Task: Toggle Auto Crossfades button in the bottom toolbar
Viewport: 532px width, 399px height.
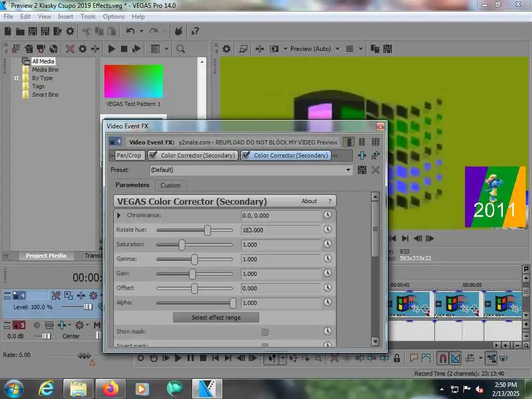Action: click(455, 358)
